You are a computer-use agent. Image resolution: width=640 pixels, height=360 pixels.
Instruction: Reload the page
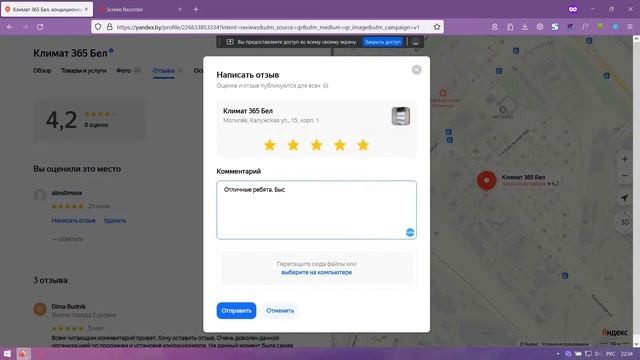point(40,27)
